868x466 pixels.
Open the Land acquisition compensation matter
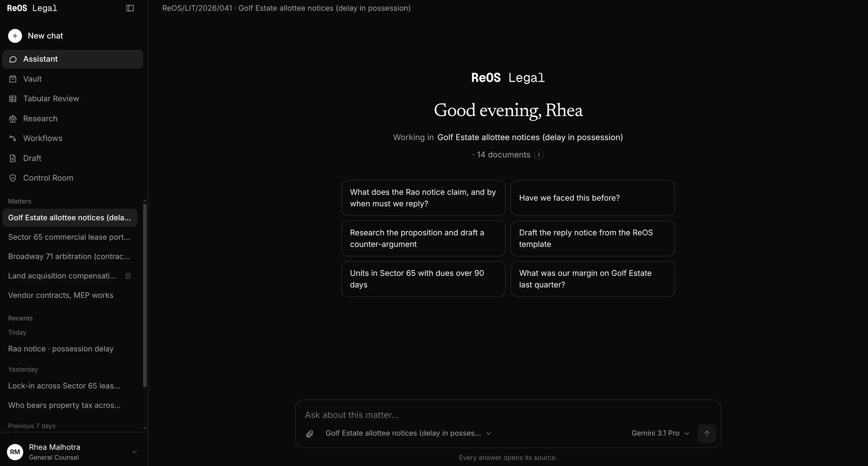click(70, 276)
